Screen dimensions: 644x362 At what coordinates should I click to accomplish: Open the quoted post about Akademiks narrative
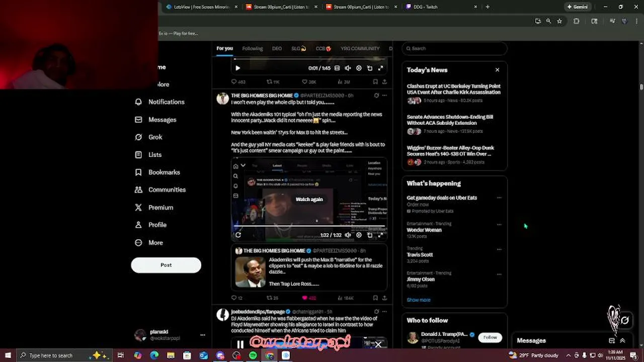[309, 267]
